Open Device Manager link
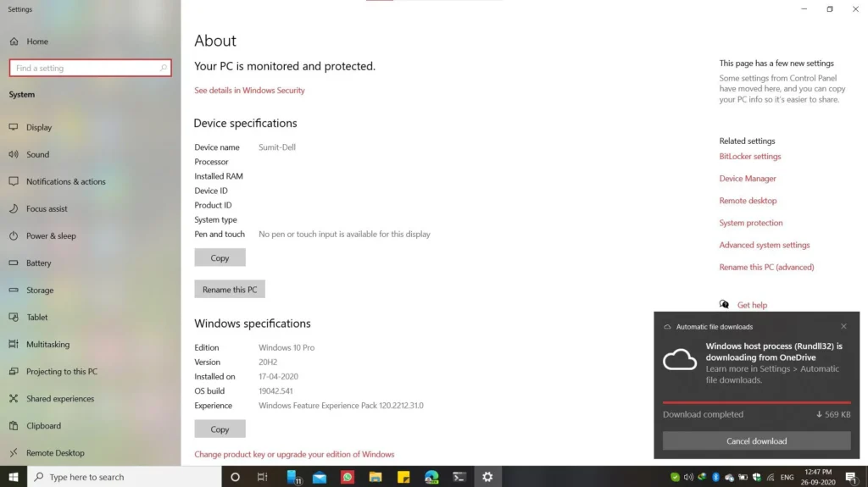The height and width of the screenshot is (487, 868). (748, 178)
